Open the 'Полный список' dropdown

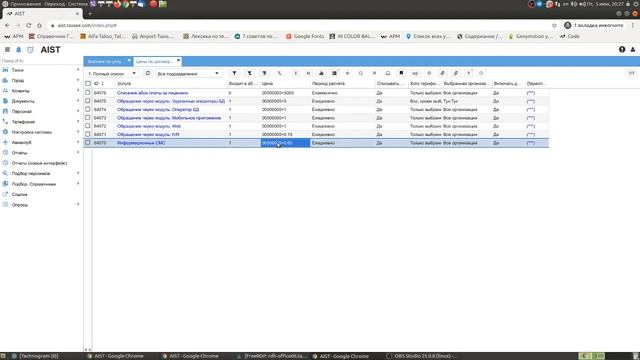pos(112,73)
